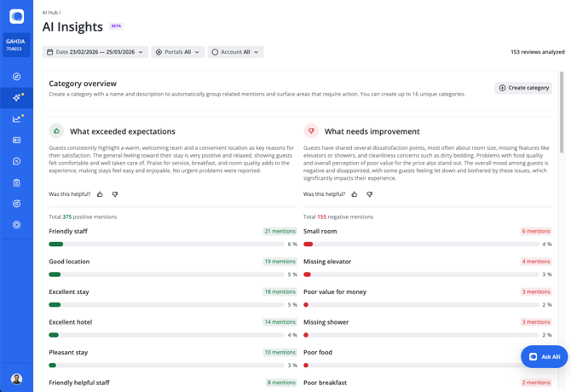The image size is (571, 392).
Task: Click the Category overview heading
Action: (83, 84)
